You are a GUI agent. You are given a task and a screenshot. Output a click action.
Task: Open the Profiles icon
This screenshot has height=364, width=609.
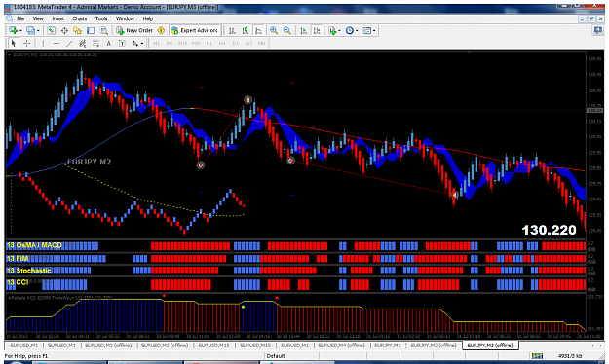pos(30,30)
